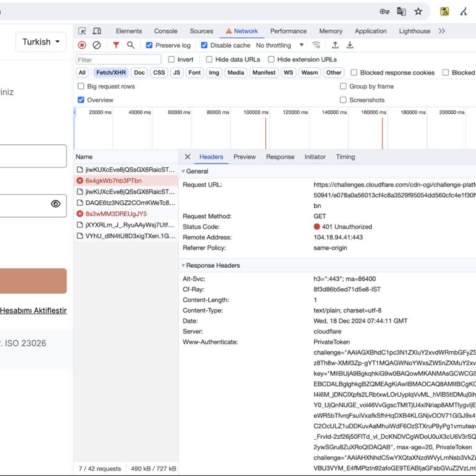The image size is (476, 476).
Task: Enable Hide extension URLs checkbox
Action: coord(271,59)
